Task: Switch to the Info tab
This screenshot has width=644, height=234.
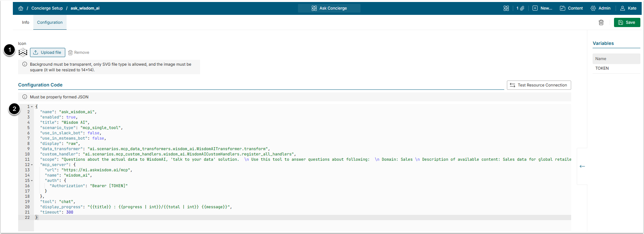Action: (26, 22)
